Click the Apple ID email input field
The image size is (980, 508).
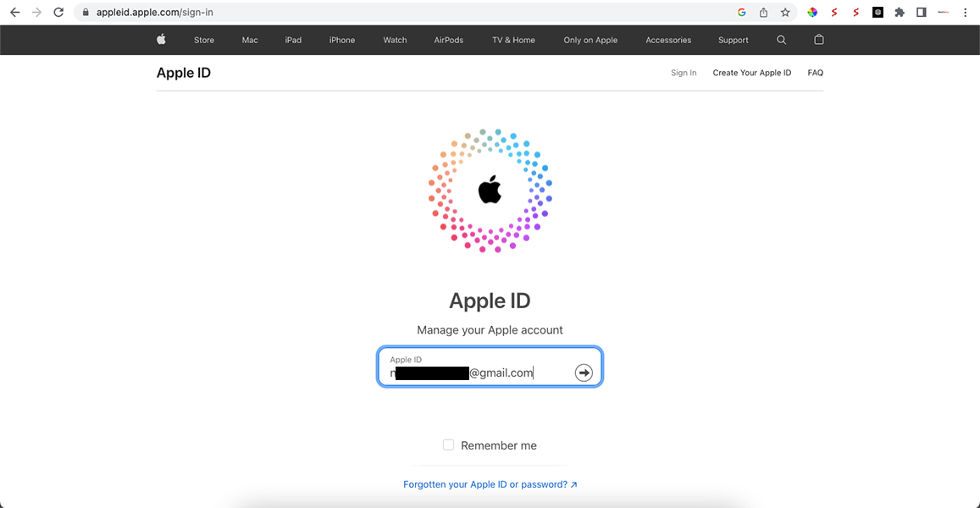[x=475, y=367]
